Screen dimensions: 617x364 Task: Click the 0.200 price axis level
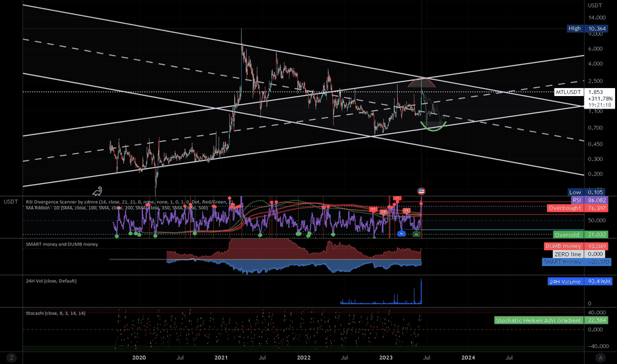pyautogui.click(x=595, y=174)
